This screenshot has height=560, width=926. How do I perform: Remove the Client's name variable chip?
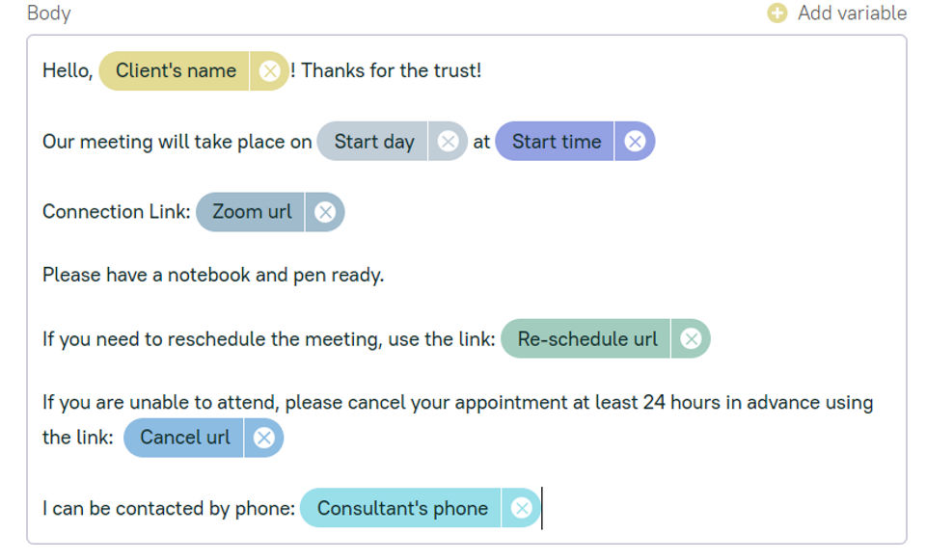[270, 71]
